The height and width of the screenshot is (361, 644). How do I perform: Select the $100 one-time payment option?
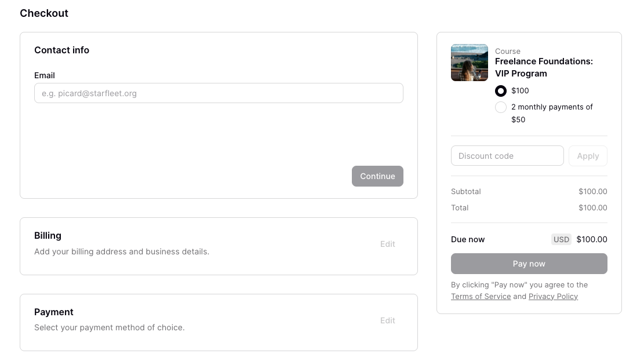[500, 91]
